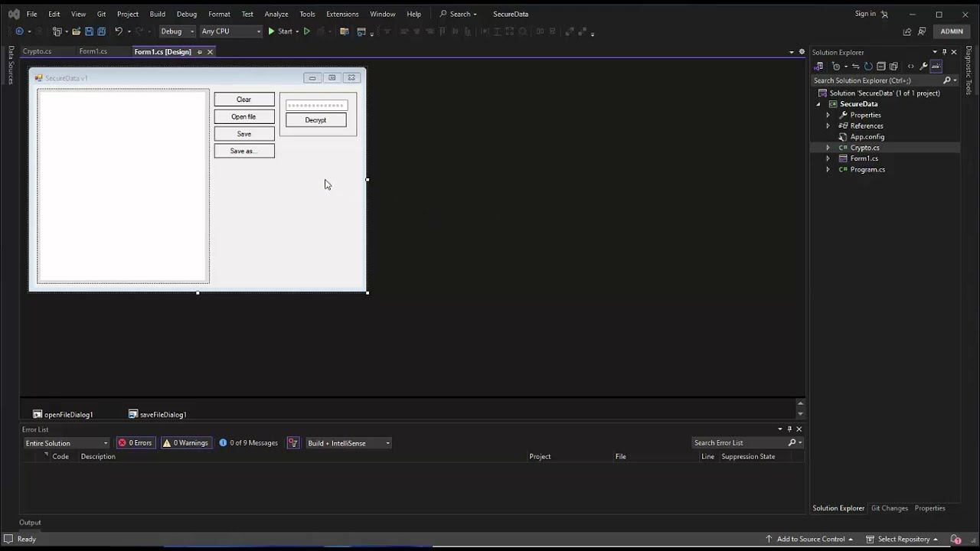Image resolution: width=980 pixels, height=551 pixels.
Task: Click Select Repository in status bar
Action: coord(902,539)
